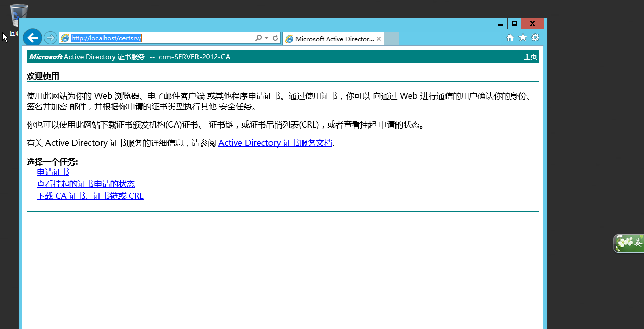Go back with the browser Back arrow
The width and height of the screenshot is (644, 329).
coord(33,37)
